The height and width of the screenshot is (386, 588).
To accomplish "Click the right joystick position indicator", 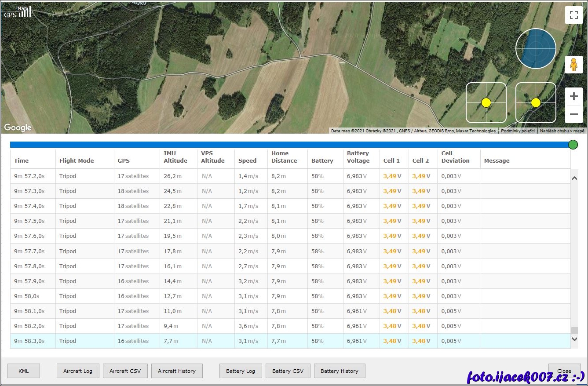I will tap(536, 102).
